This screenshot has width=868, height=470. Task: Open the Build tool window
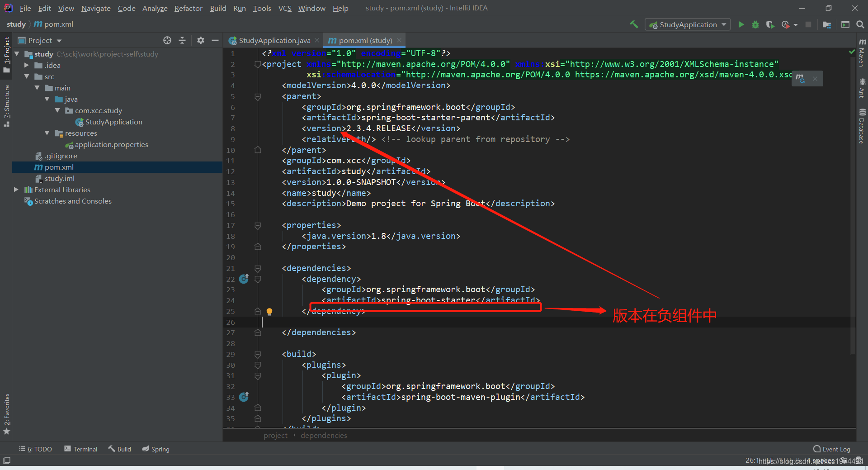click(x=119, y=449)
